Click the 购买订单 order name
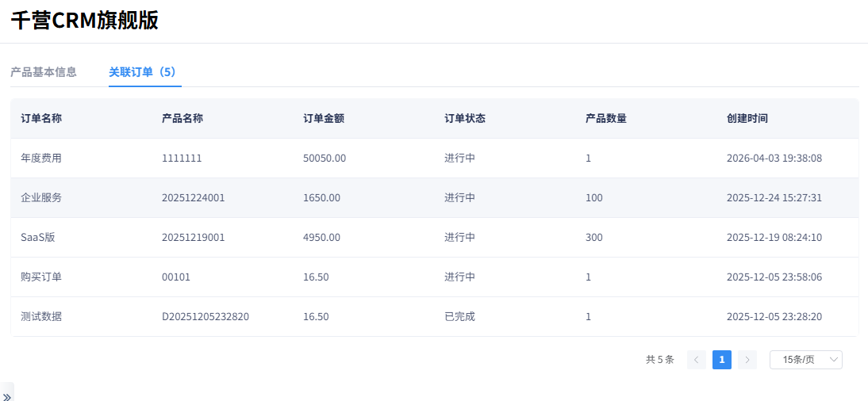Viewport: 868px width, 401px height. 41,277
